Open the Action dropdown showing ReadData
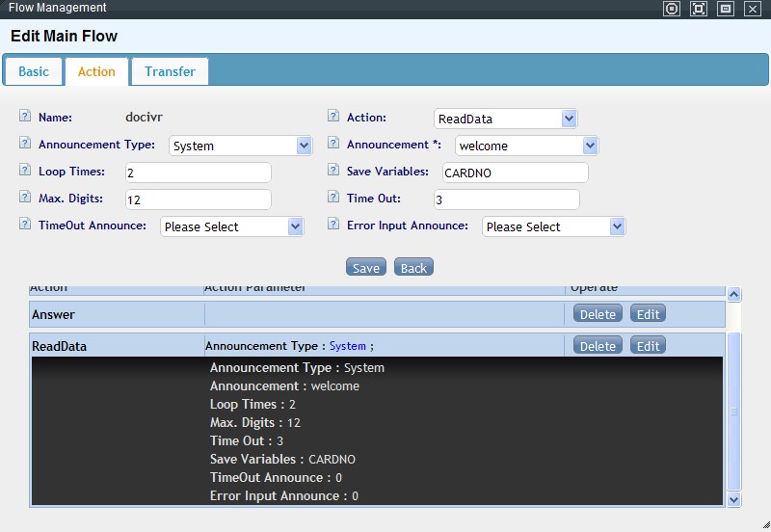 pyautogui.click(x=505, y=119)
